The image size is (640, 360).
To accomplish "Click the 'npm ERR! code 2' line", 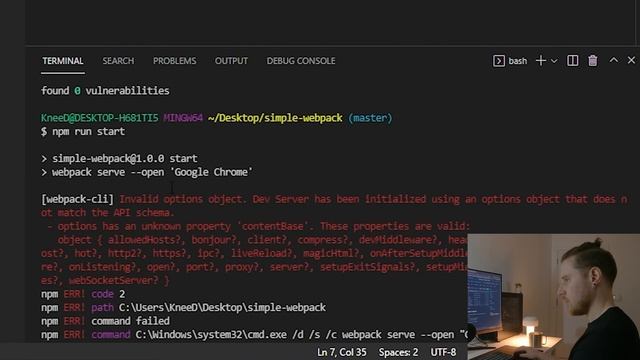I will pos(83,294).
